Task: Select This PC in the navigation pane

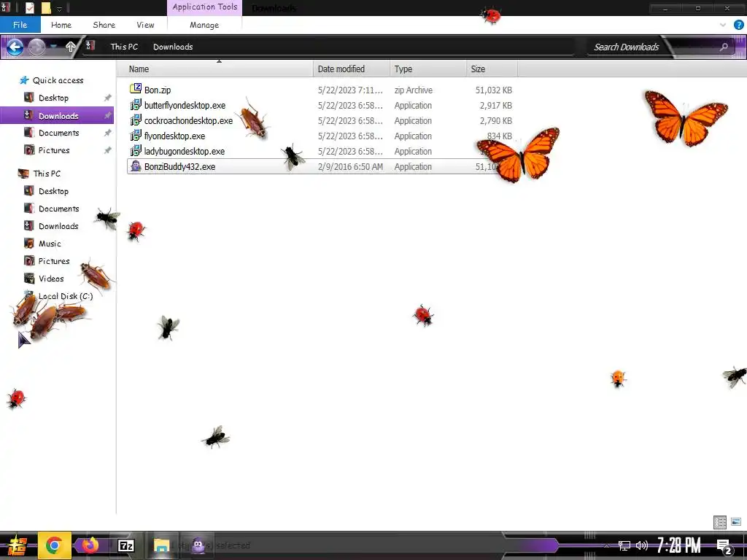Action: tap(47, 174)
